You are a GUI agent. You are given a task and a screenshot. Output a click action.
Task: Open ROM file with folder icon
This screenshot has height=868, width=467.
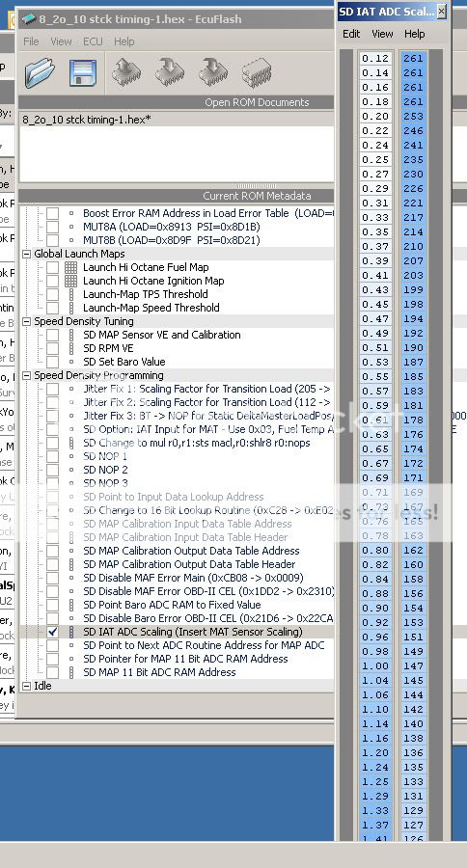pos(40,72)
